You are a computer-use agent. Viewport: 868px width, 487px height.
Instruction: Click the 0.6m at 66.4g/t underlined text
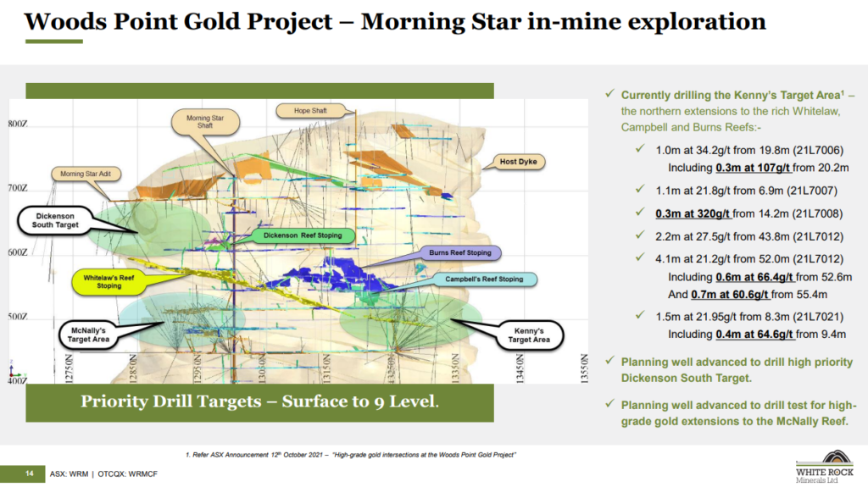754,277
